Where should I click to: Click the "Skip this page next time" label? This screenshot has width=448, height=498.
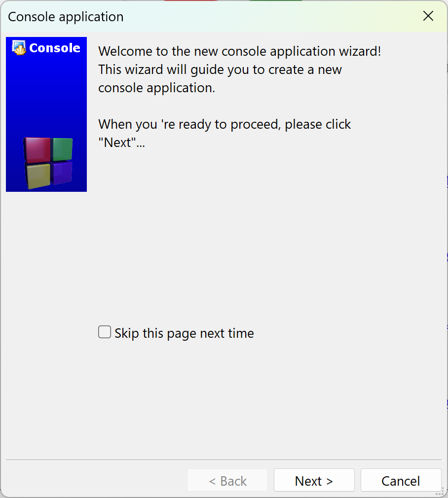(185, 333)
